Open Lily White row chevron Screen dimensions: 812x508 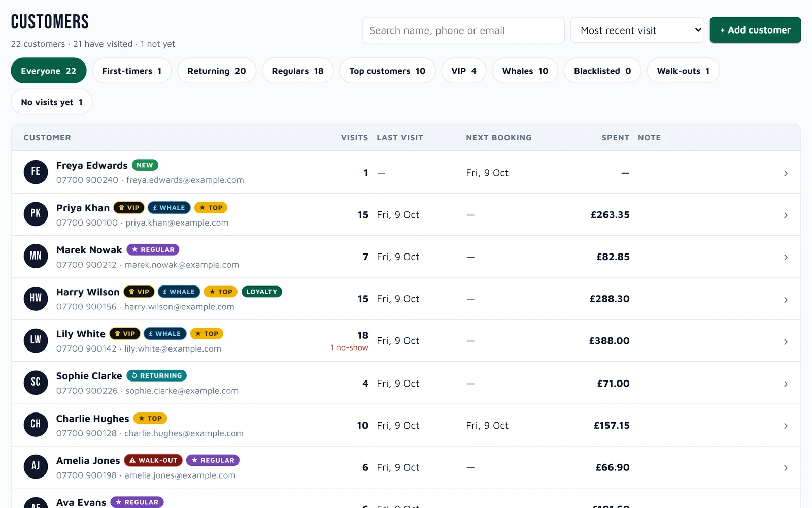point(786,342)
